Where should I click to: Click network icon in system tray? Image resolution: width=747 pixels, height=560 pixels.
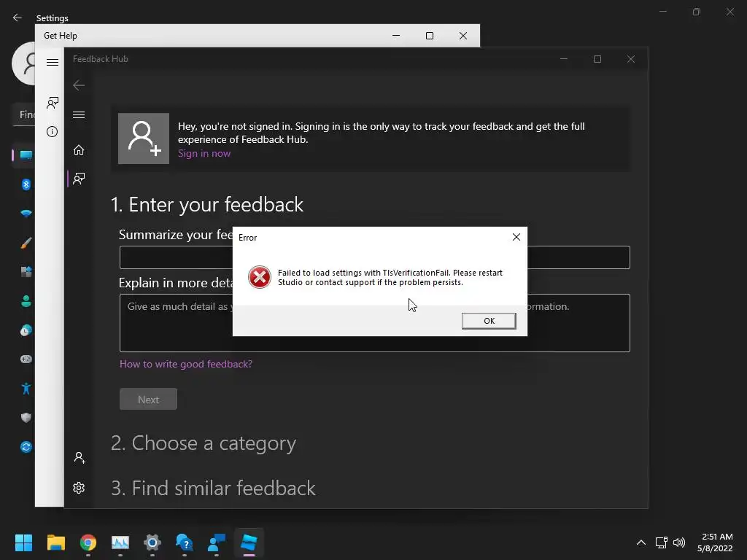[x=661, y=542]
